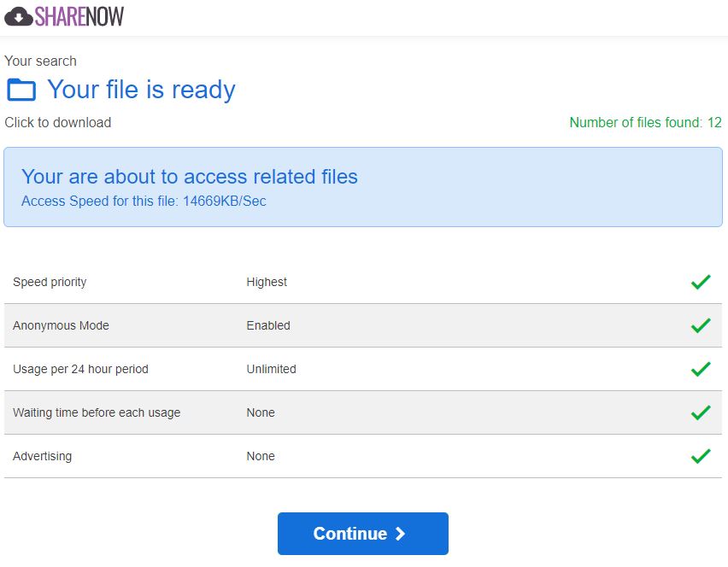Click the Access Speed 14669KB/Sec line
This screenshot has height=567, width=728.
click(144, 202)
